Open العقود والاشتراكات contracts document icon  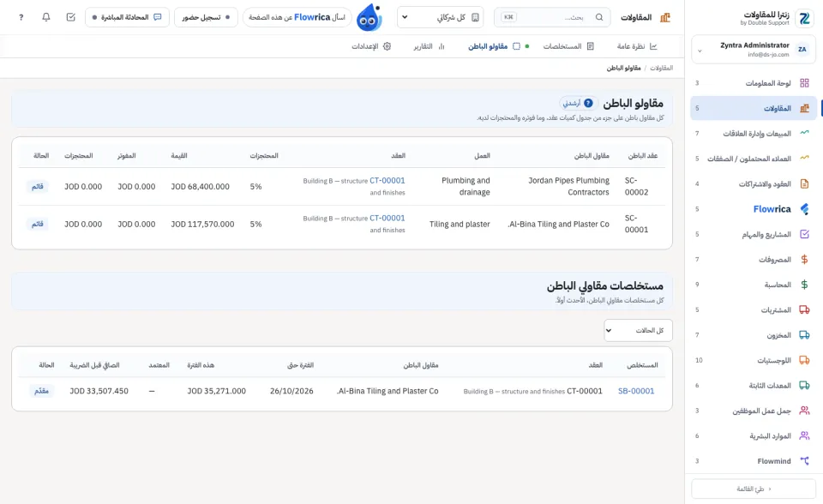[804, 183]
